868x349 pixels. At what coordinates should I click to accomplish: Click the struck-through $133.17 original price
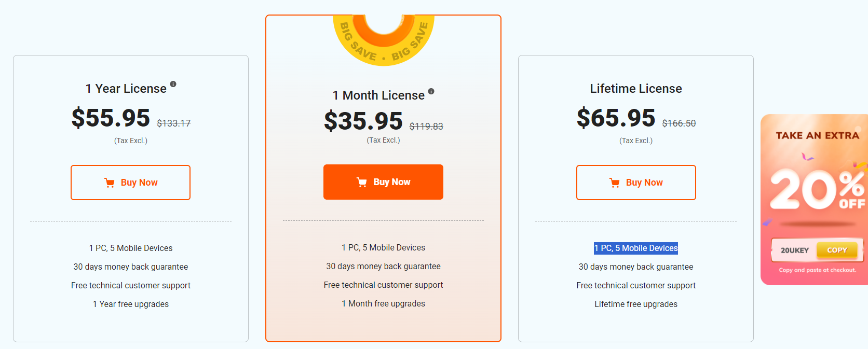174,123
